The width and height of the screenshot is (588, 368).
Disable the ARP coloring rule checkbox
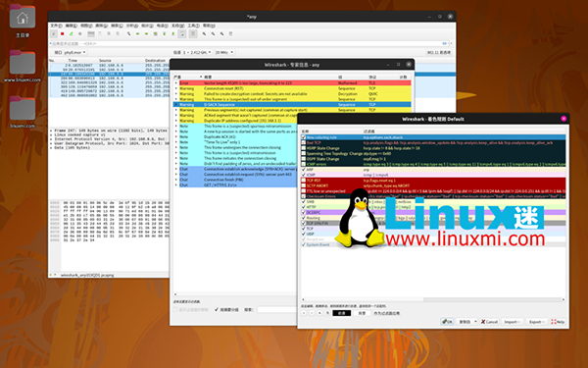coord(304,170)
